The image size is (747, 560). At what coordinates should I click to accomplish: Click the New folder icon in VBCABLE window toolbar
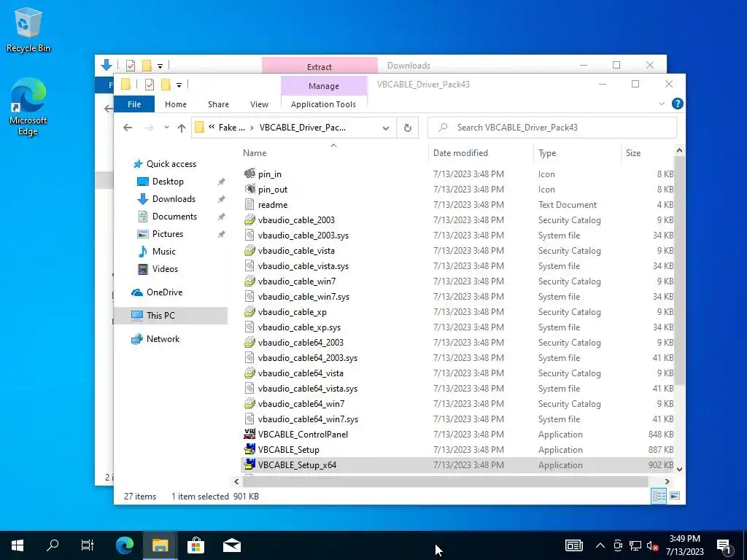[x=166, y=85]
